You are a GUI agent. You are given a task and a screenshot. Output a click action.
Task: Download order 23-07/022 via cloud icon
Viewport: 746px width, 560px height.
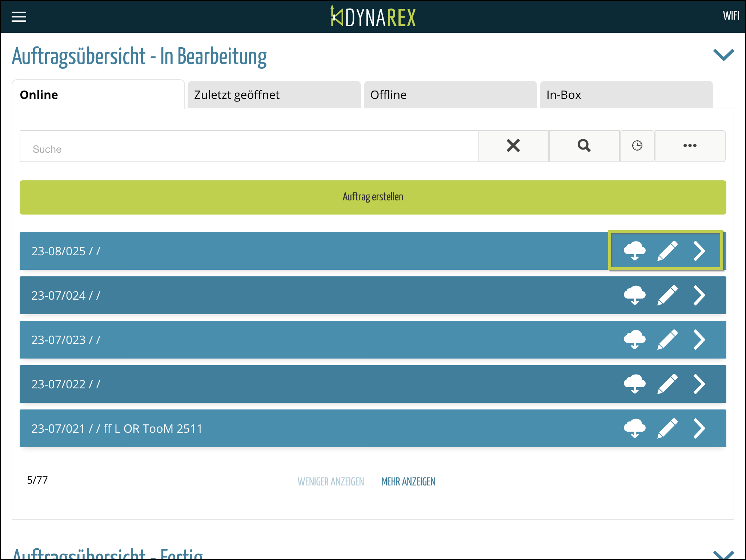point(634,384)
